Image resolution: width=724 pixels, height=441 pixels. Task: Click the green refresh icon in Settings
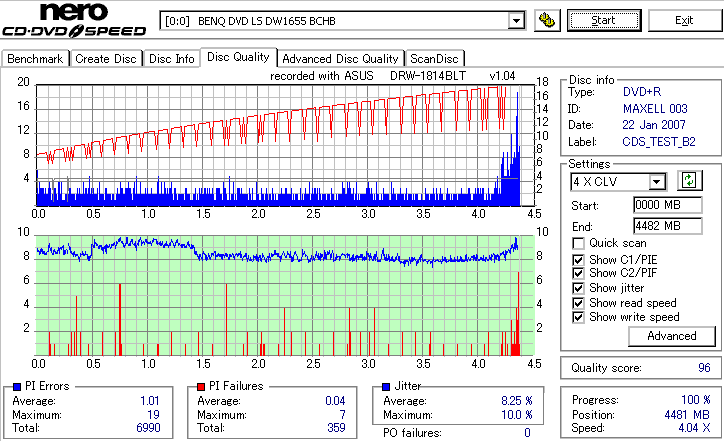(689, 180)
